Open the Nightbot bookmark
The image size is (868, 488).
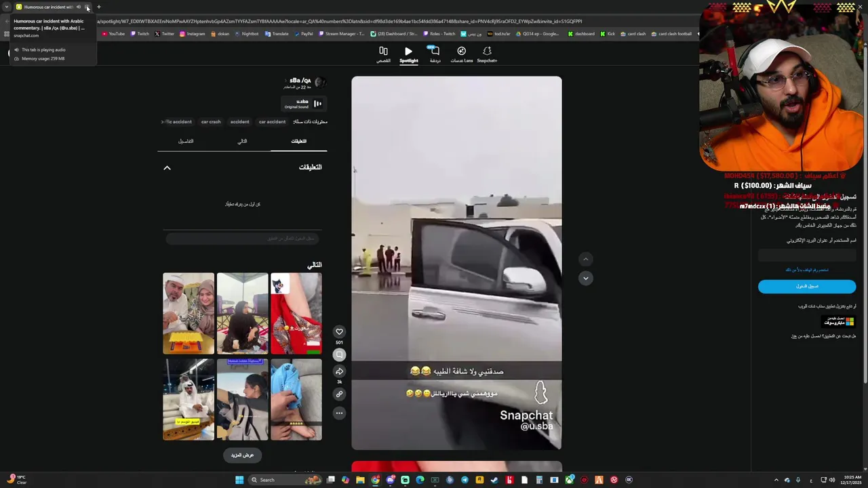(247, 34)
